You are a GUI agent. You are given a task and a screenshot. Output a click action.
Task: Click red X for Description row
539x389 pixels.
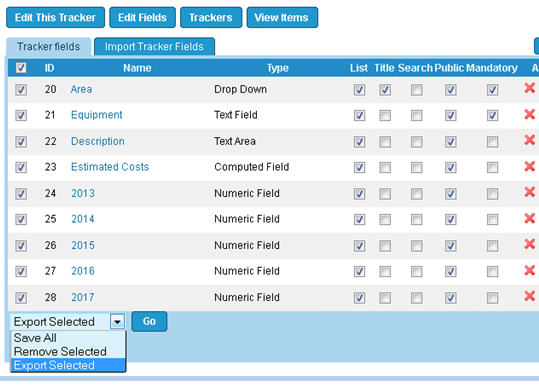click(x=529, y=140)
